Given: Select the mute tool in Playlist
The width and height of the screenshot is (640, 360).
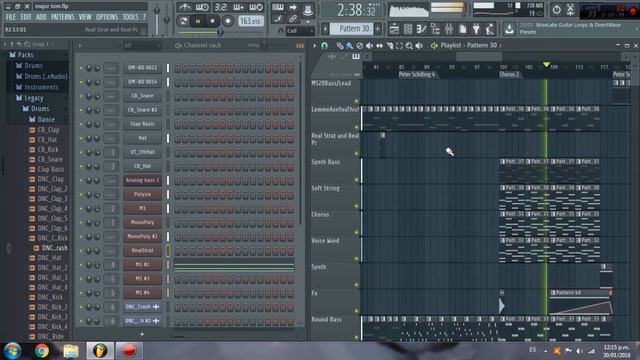Looking at the screenshot, I should [x=369, y=46].
